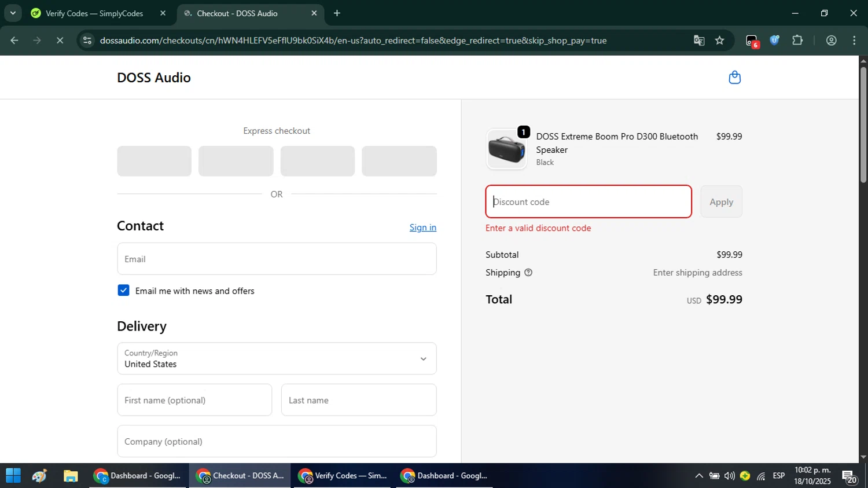The height and width of the screenshot is (488, 868).
Task: Focus the Discount code field
Action: [589, 202]
